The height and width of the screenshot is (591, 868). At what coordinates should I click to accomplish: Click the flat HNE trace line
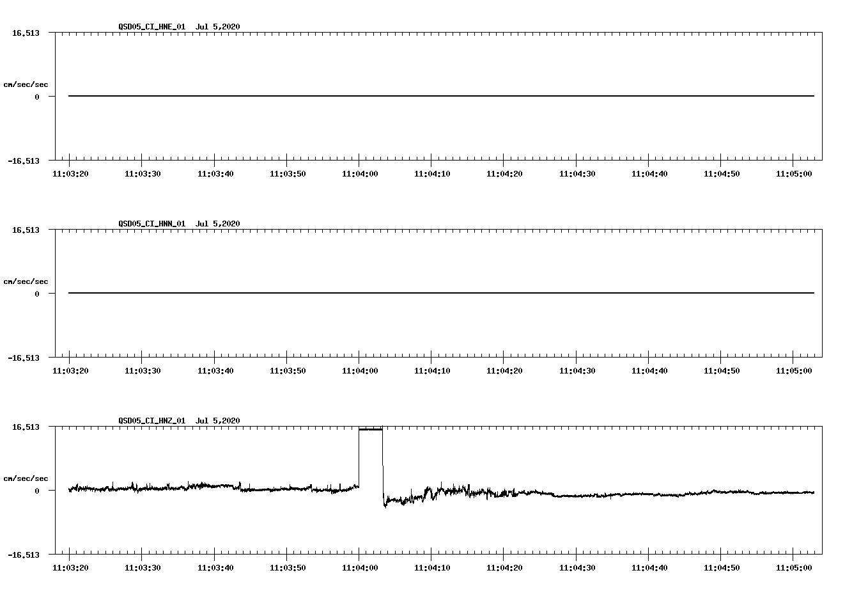coord(441,96)
